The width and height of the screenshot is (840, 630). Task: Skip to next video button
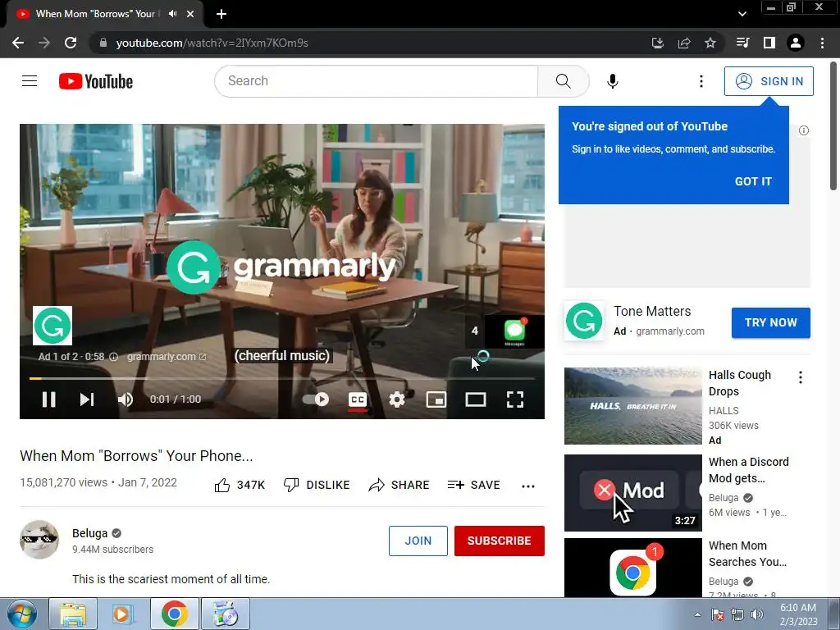click(x=87, y=399)
